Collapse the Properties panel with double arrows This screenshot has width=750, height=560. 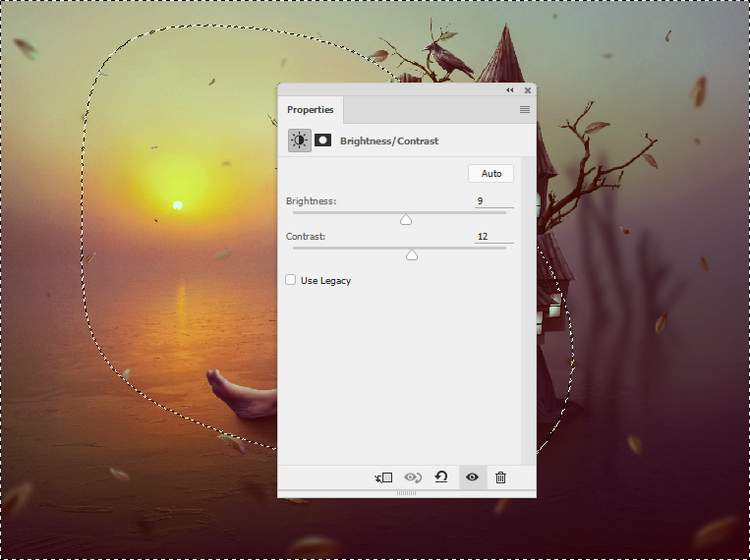click(510, 90)
